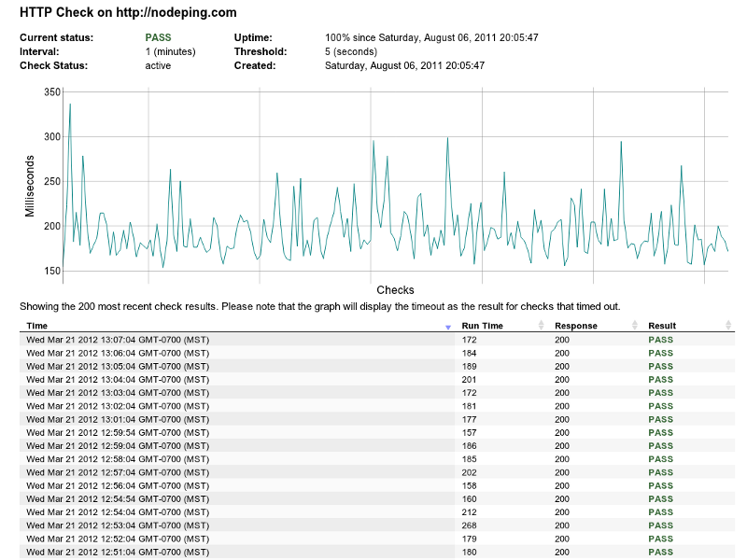Click the purple sort arrow in Time column

448,327
